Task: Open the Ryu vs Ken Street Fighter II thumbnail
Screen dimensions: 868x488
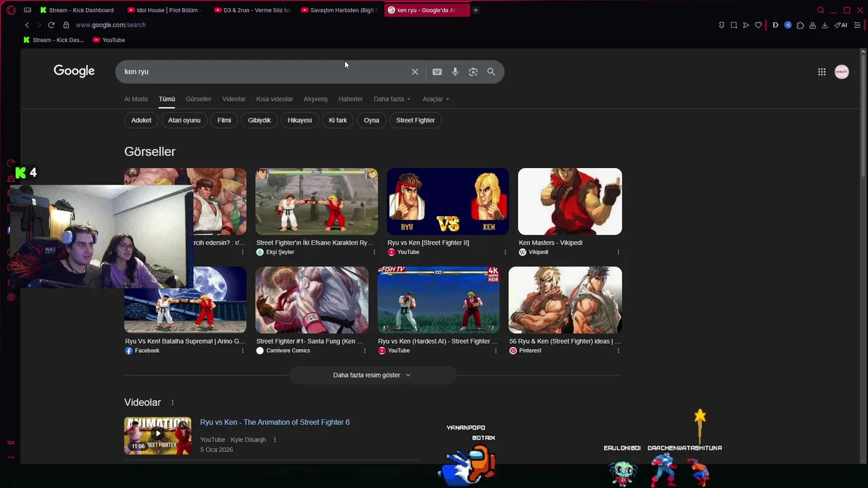Action: pos(448,201)
